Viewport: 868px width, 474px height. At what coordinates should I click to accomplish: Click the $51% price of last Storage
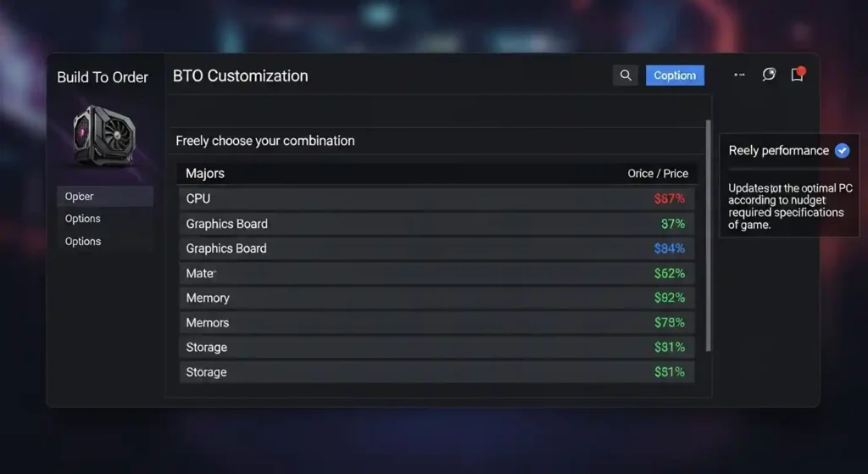[x=670, y=372]
